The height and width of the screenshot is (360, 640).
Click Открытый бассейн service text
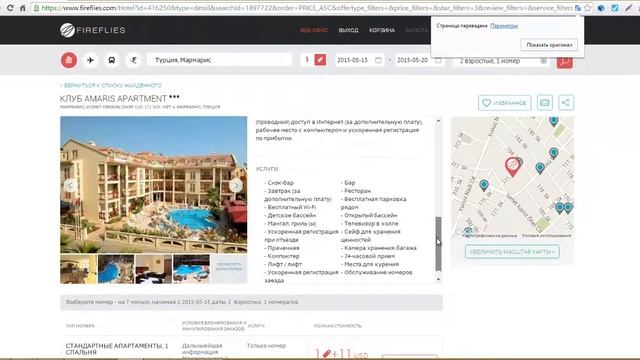(x=370, y=216)
